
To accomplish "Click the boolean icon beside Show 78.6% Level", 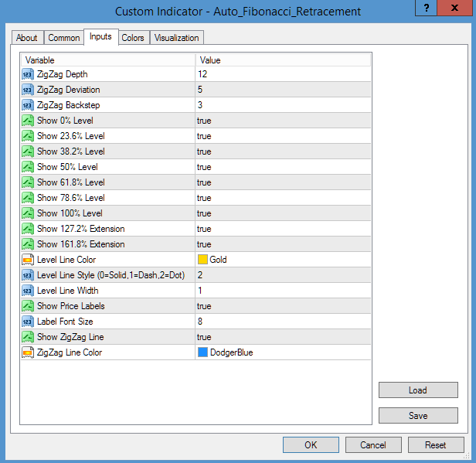I will [28, 198].
